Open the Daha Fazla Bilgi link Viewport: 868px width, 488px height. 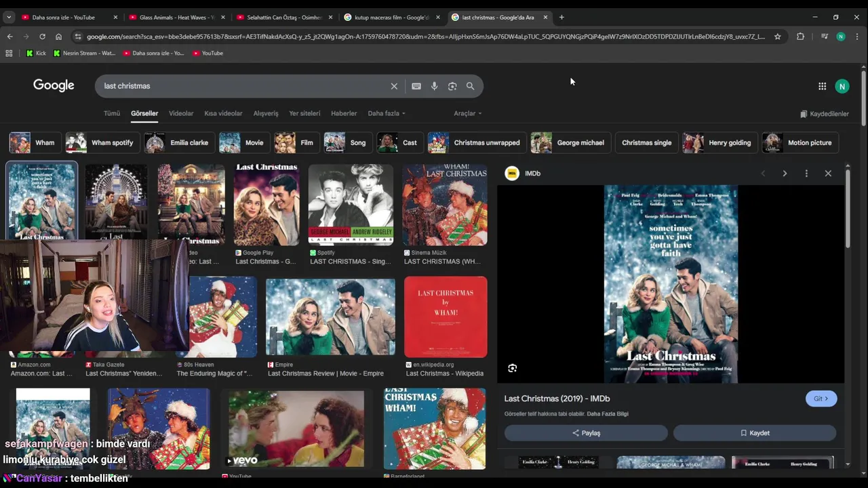[x=608, y=414]
